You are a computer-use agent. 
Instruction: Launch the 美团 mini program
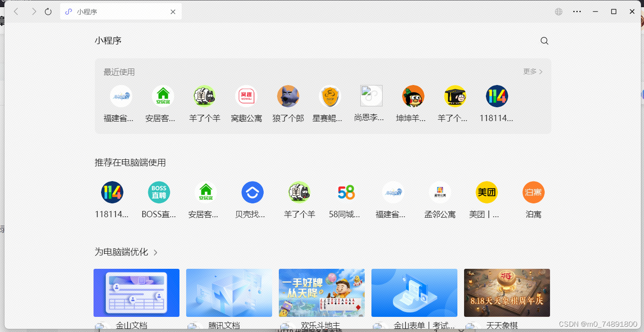487,192
